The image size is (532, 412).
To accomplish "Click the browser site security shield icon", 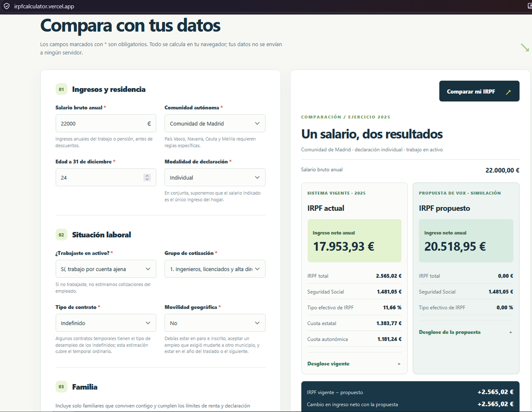I will [x=6, y=7].
